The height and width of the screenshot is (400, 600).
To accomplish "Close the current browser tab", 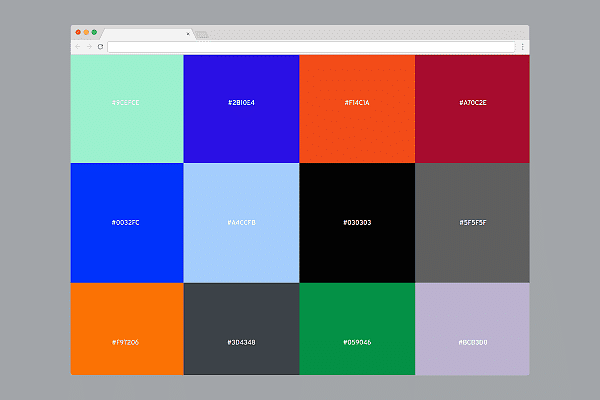I will tap(188, 34).
